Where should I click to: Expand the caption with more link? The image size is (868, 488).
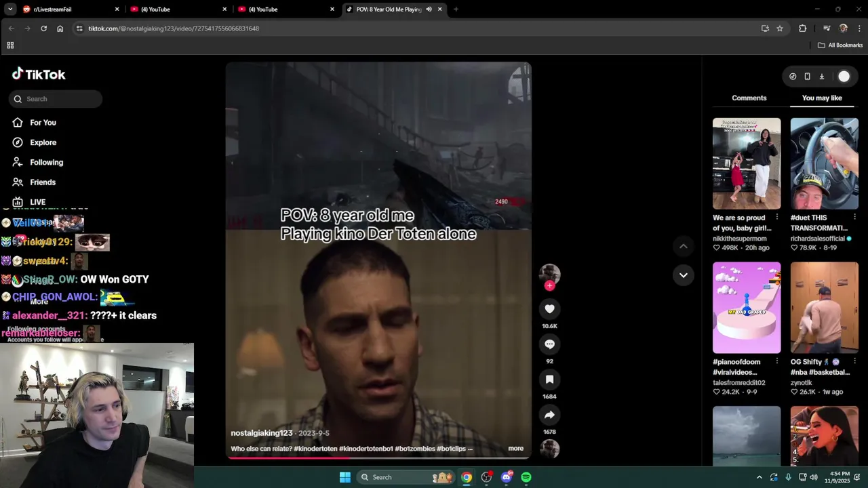click(515, 449)
